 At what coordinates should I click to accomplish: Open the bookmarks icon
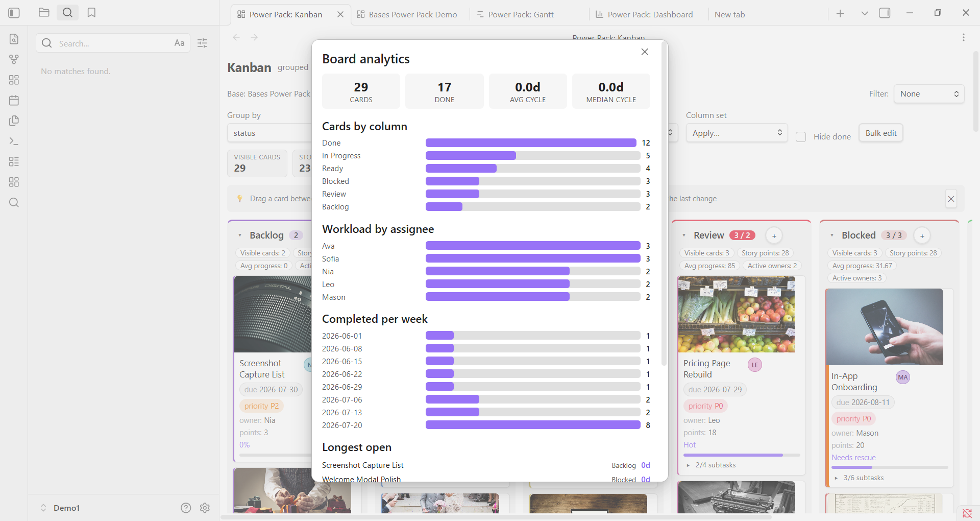(91, 12)
